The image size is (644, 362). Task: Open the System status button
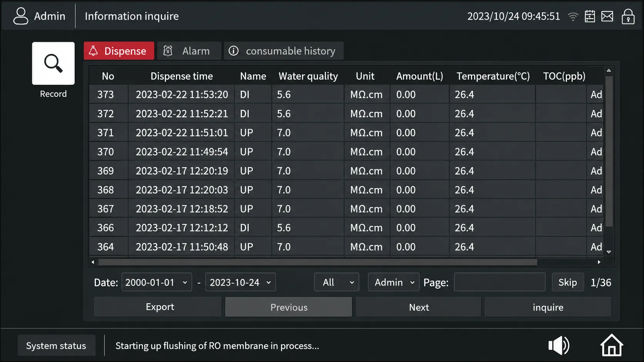(x=56, y=345)
